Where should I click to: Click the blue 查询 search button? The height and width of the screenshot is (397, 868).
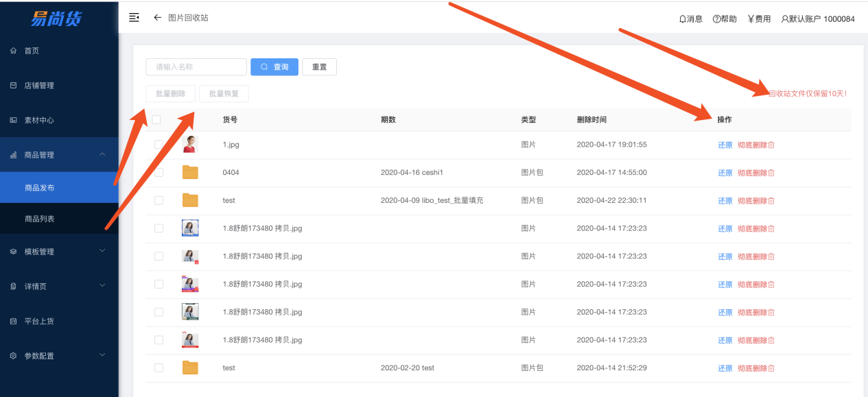pyautogui.click(x=274, y=67)
